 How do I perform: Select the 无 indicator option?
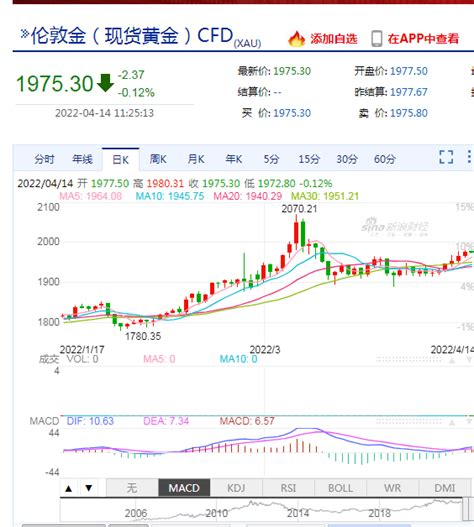pos(132,488)
